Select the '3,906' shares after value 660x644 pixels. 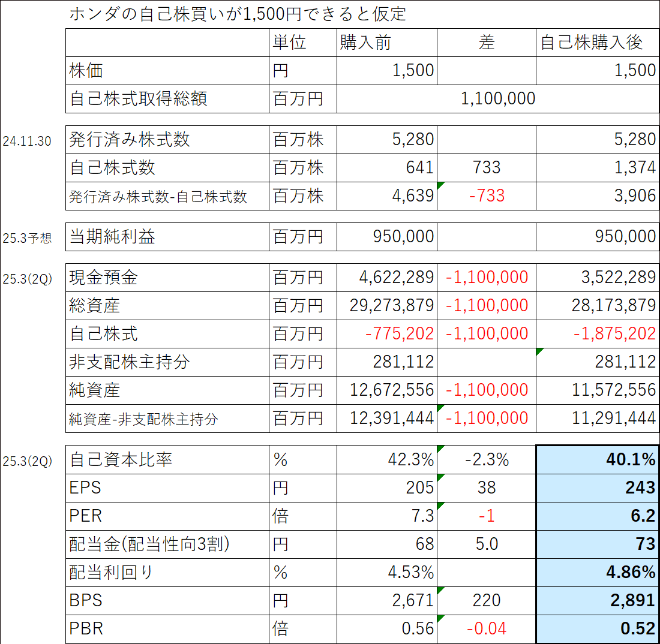[635, 195]
